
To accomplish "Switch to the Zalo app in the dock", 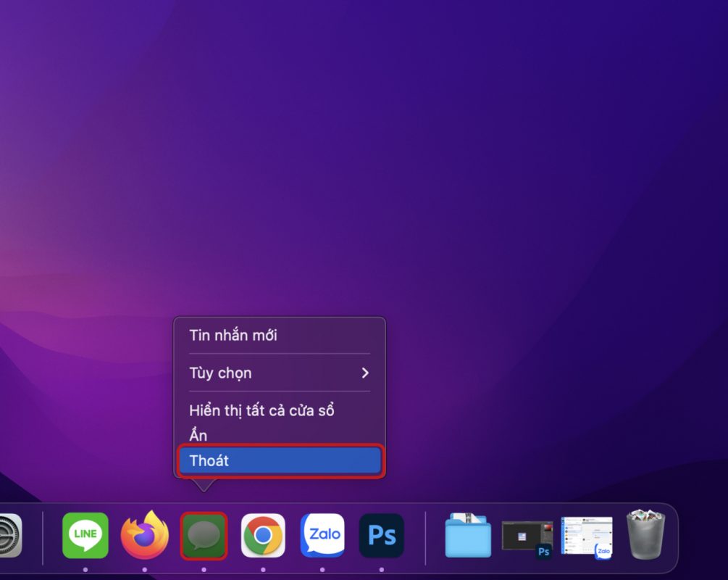I will (322, 536).
